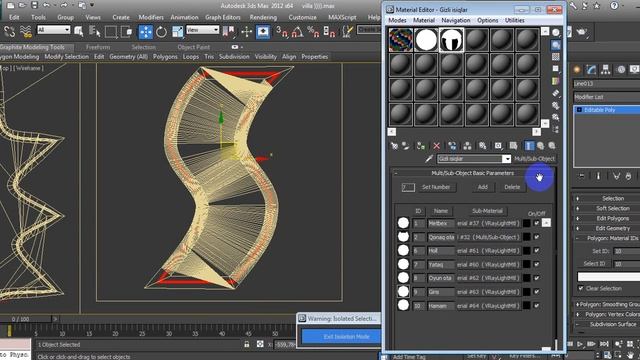This screenshot has width=640, height=360.
Task: Click the Set Number button
Action: tap(436, 187)
